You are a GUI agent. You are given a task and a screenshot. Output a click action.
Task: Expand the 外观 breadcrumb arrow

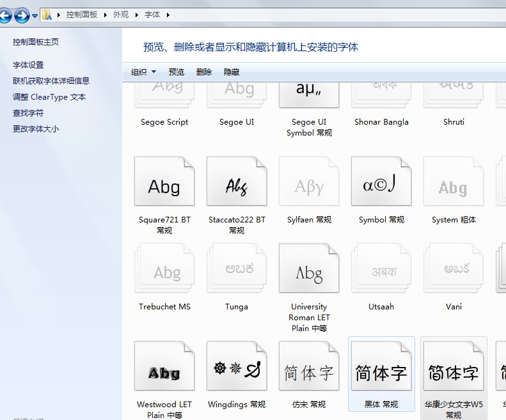[x=137, y=15]
